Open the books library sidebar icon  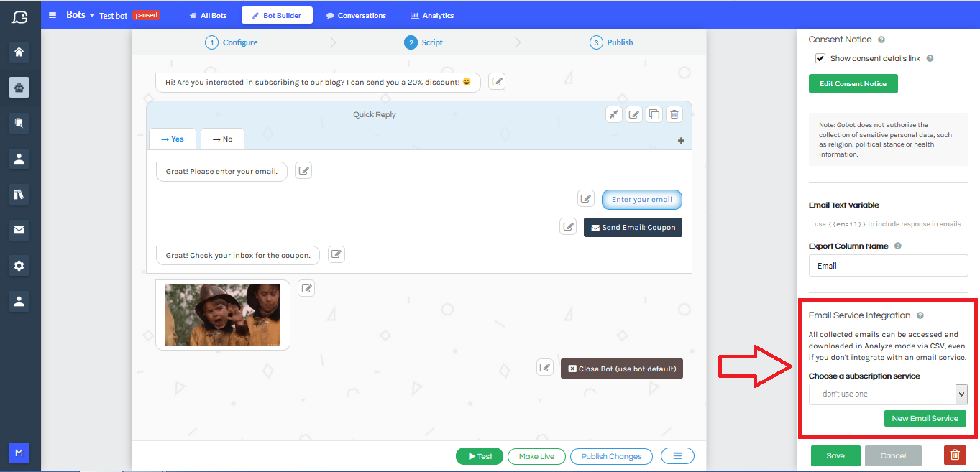click(19, 194)
